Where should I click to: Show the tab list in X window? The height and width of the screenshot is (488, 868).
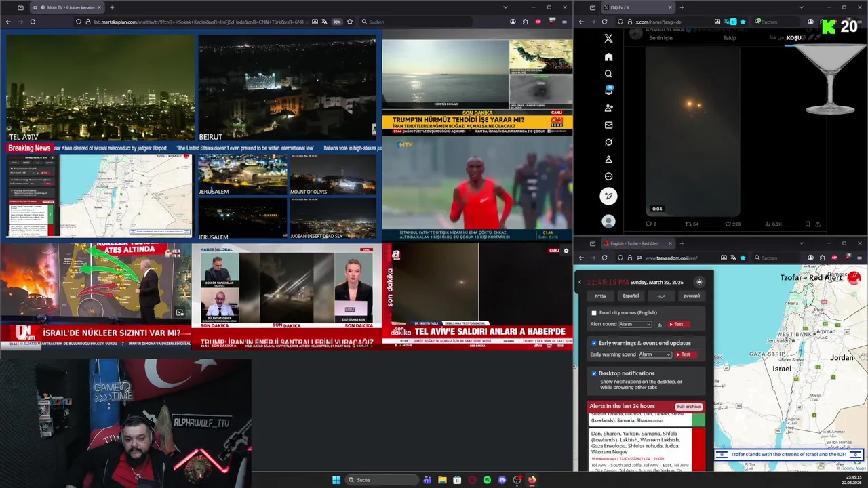tap(801, 7)
